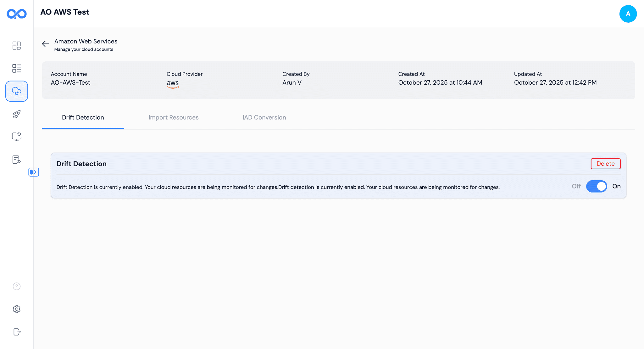Open the projects list sidebar icon
Screen dimensions: 644x349
coord(16,68)
